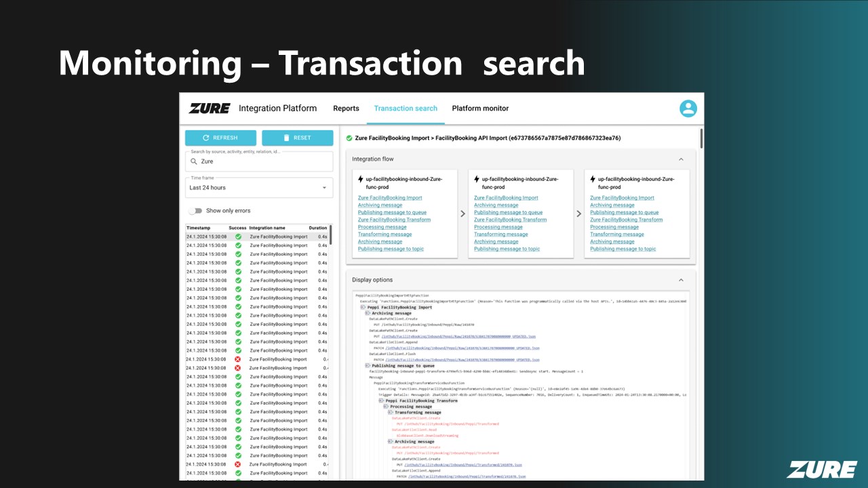Select the highlighted first transaction row
This screenshot has width=868, height=488.
click(257, 237)
